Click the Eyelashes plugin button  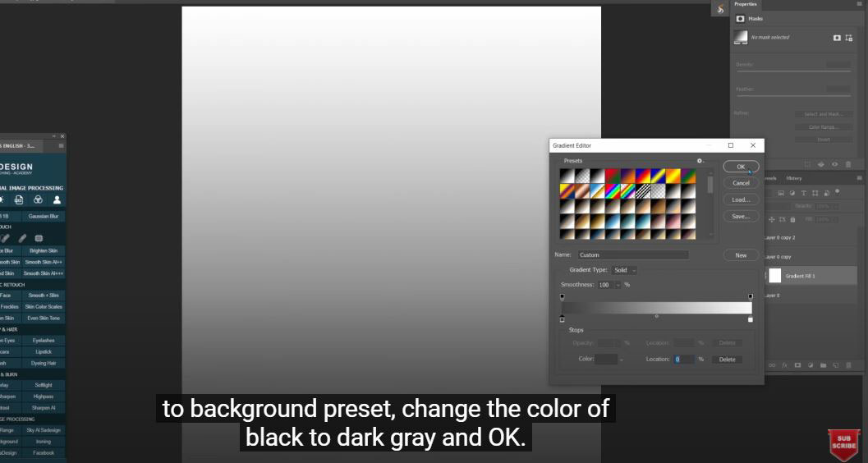click(x=44, y=341)
